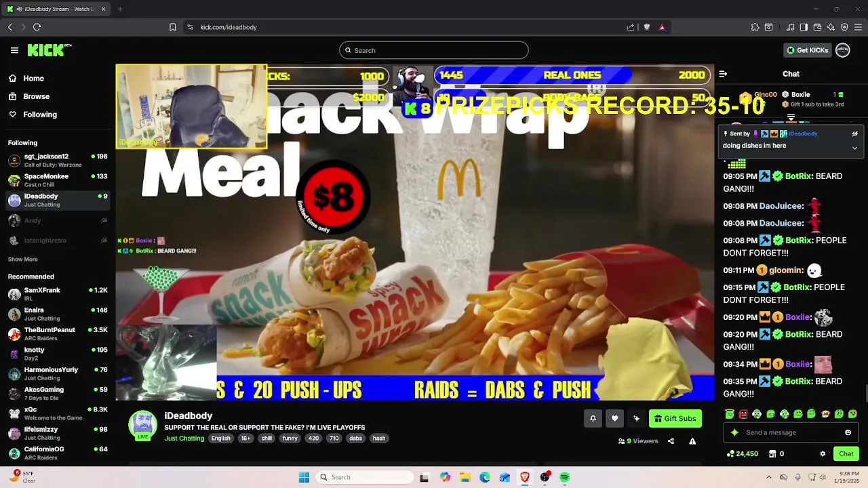The width and height of the screenshot is (868, 488).
Task: Select the 'chill' tag
Action: click(x=267, y=439)
